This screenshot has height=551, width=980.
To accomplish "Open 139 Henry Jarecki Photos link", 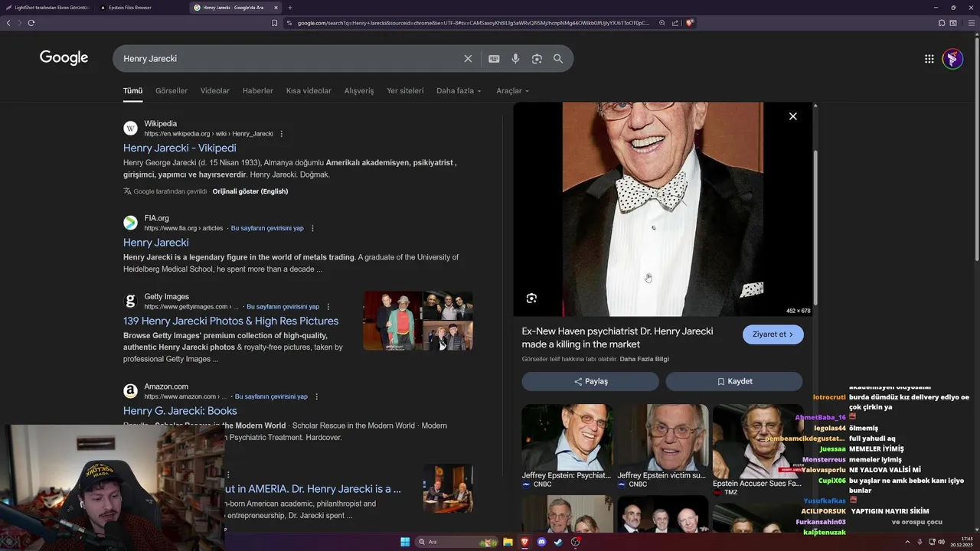I will (230, 321).
